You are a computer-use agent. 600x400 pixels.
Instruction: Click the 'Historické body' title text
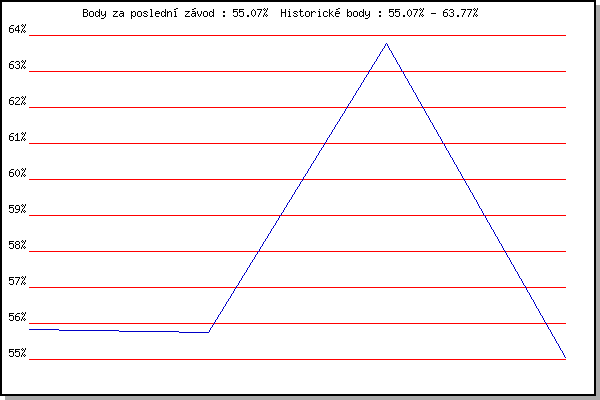click(x=325, y=13)
